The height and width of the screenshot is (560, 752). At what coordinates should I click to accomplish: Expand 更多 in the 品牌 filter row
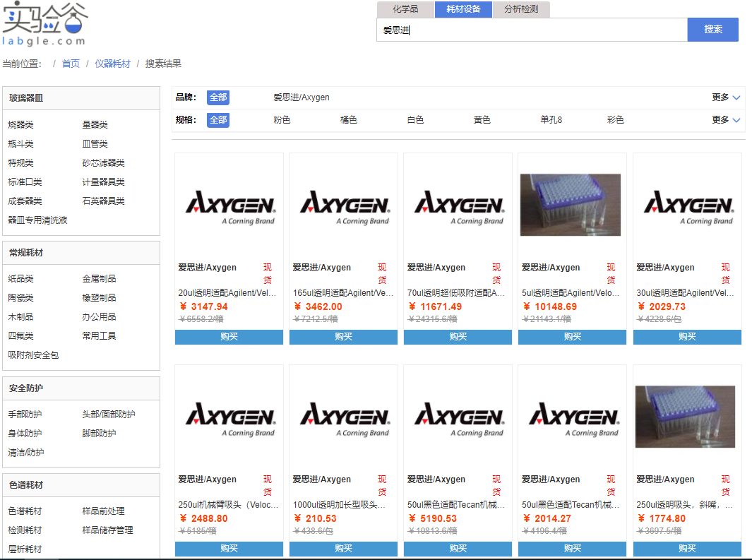[726, 97]
